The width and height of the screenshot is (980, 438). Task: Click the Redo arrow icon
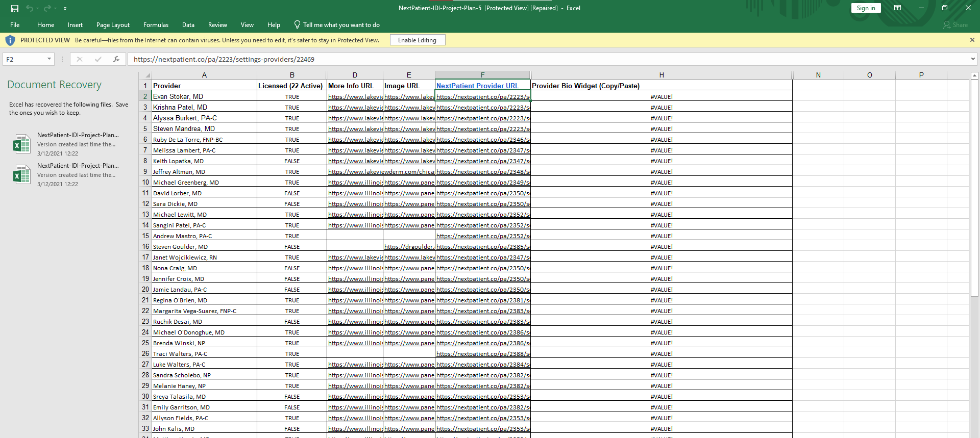(47, 8)
